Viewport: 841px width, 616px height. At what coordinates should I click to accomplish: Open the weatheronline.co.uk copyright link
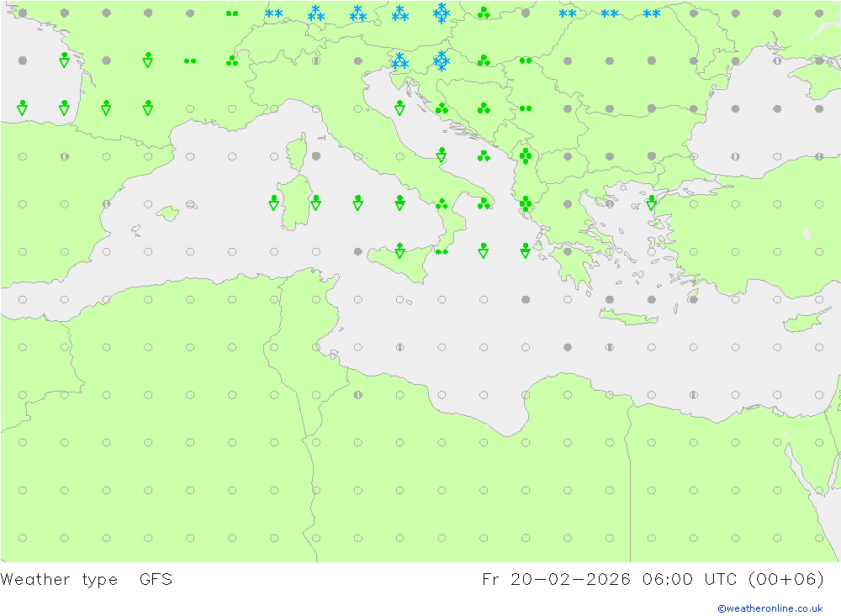[770, 608]
